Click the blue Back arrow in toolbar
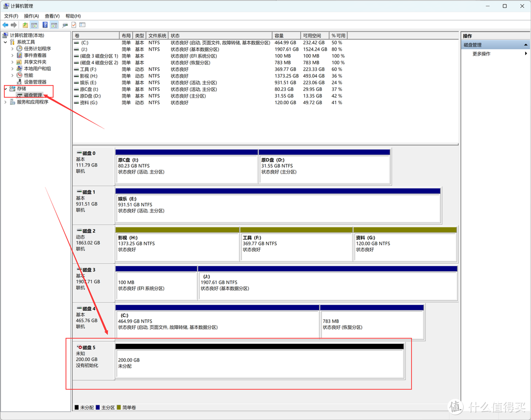The image size is (531, 420). (5, 25)
